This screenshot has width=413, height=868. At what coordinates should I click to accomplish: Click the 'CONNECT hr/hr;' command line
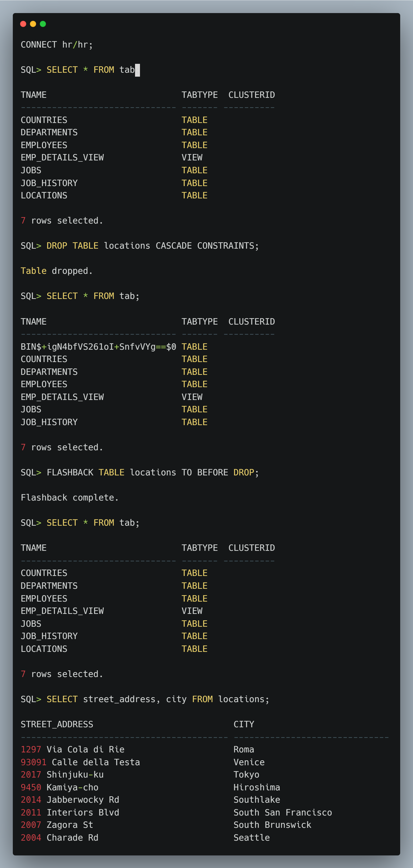tap(57, 45)
